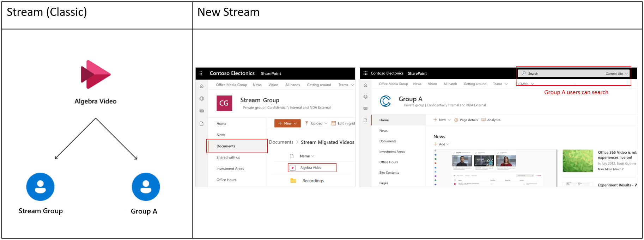Click page rail icon in Stream Group site

(x=202, y=124)
